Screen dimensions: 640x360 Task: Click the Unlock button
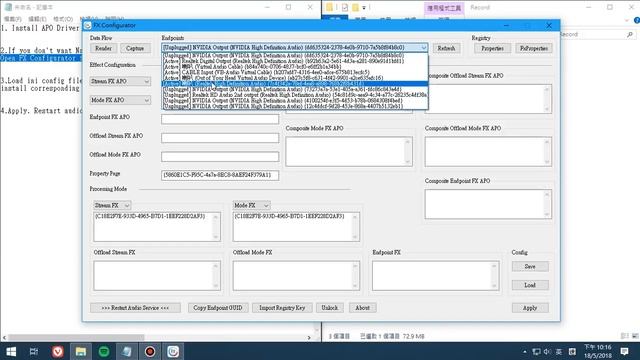point(329,308)
